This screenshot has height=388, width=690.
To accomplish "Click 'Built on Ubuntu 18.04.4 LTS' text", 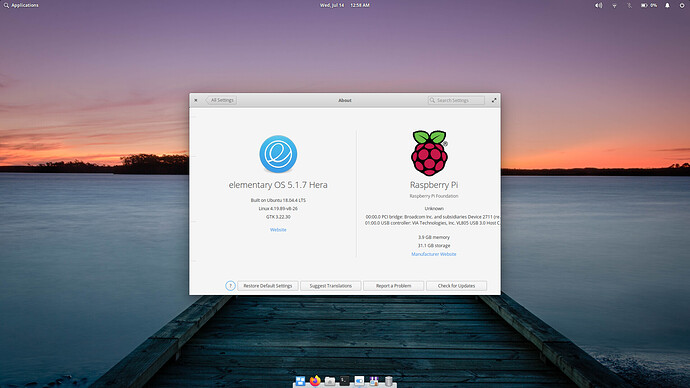I will click(278, 200).
